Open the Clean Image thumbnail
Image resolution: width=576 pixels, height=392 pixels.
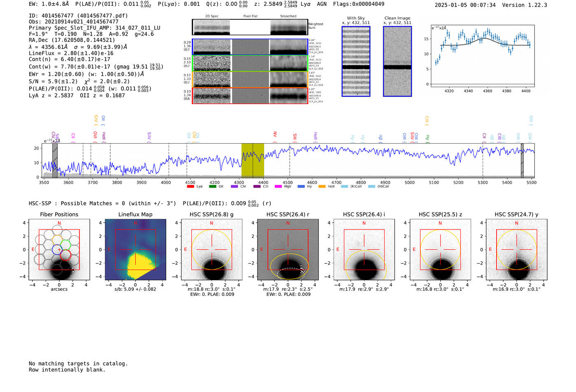(x=397, y=61)
